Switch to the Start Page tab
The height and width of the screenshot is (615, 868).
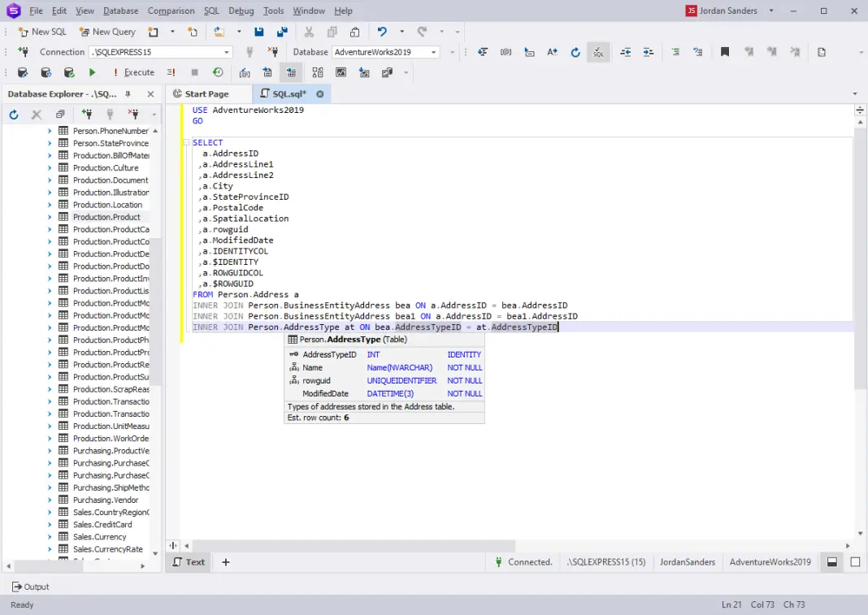click(x=208, y=93)
